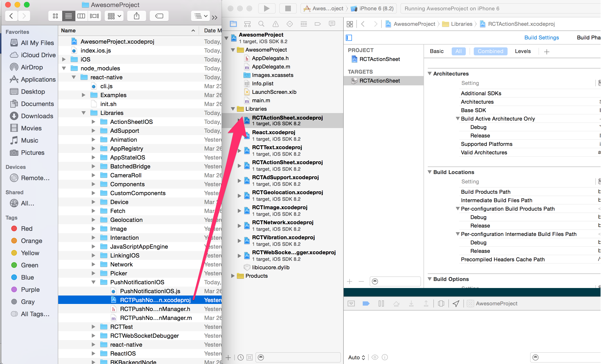Viewport: 601px width, 364px height.
Task: Click the Run/Play button in Xcode toolbar
Action: click(267, 8)
